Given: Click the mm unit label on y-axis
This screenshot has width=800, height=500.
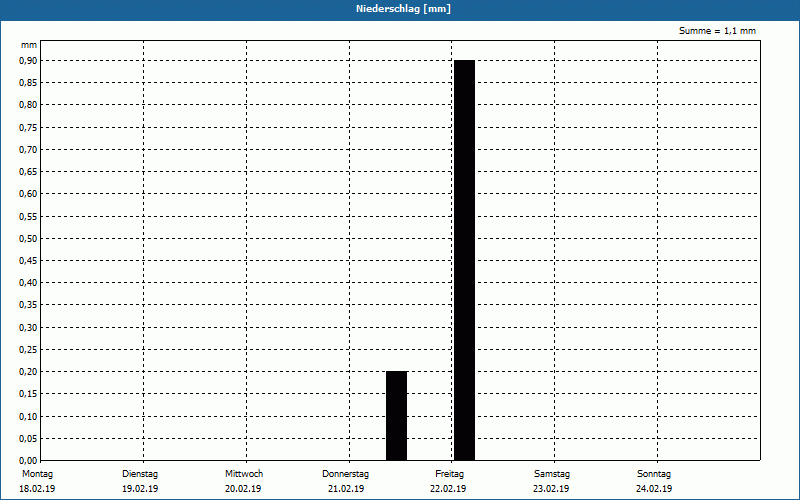Looking at the screenshot, I should (29, 45).
